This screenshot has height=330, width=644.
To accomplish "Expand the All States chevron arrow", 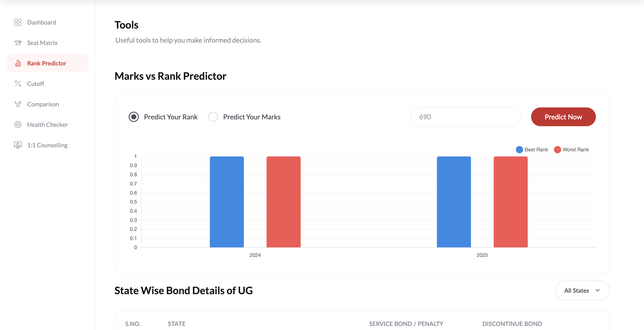I will [598, 291].
